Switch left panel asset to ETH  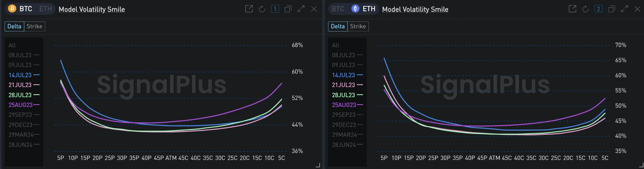pyautogui.click(x=46, y=9)
